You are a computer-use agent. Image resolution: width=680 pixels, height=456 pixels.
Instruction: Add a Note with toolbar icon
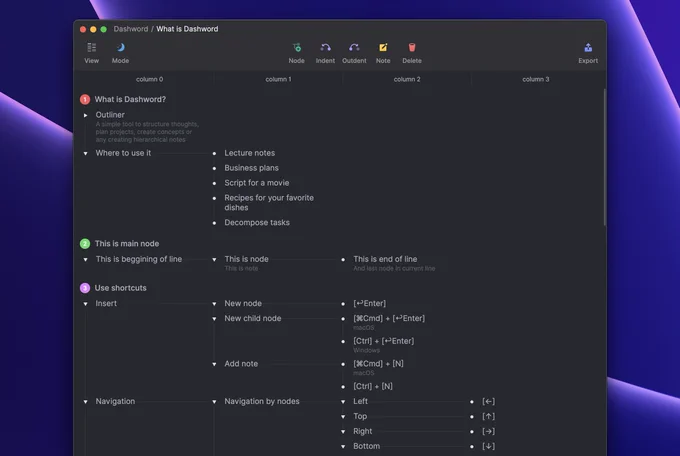[383, 47]
